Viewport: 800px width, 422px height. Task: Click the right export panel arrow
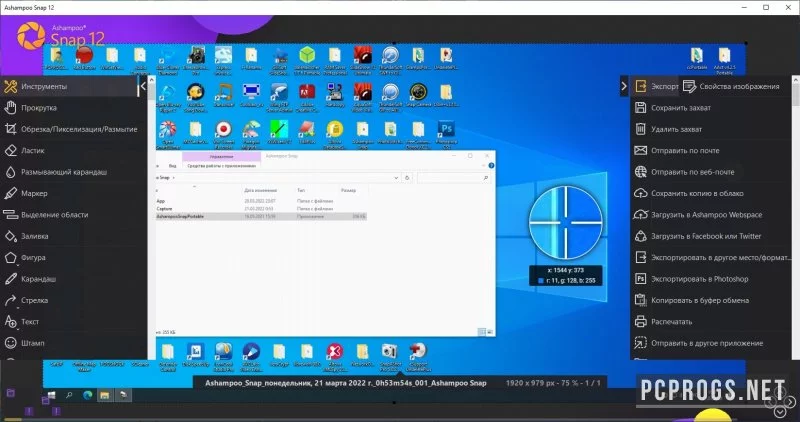623,86
